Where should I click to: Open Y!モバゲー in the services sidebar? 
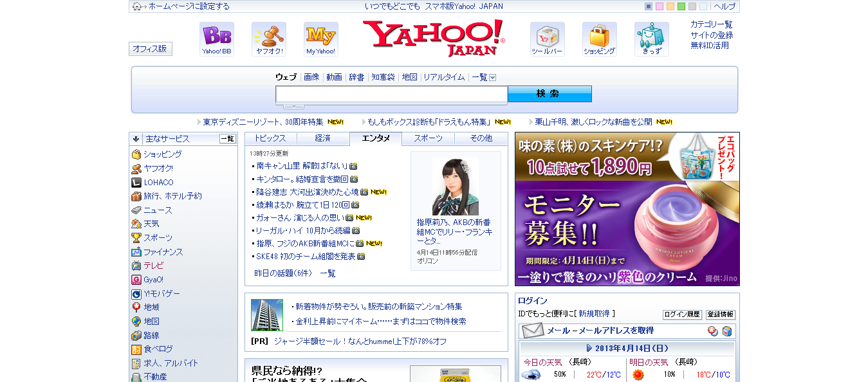point(162,294)
